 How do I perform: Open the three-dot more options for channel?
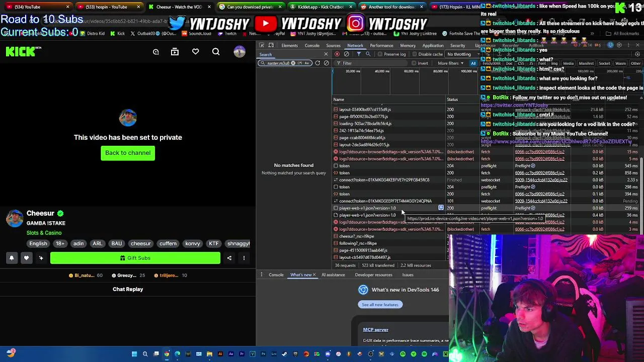[x=244, y=258]
